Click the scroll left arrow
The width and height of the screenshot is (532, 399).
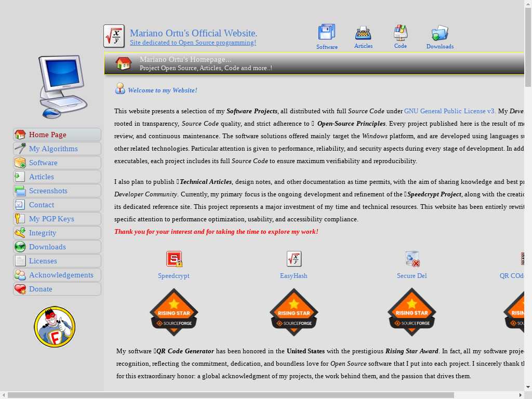3,395
